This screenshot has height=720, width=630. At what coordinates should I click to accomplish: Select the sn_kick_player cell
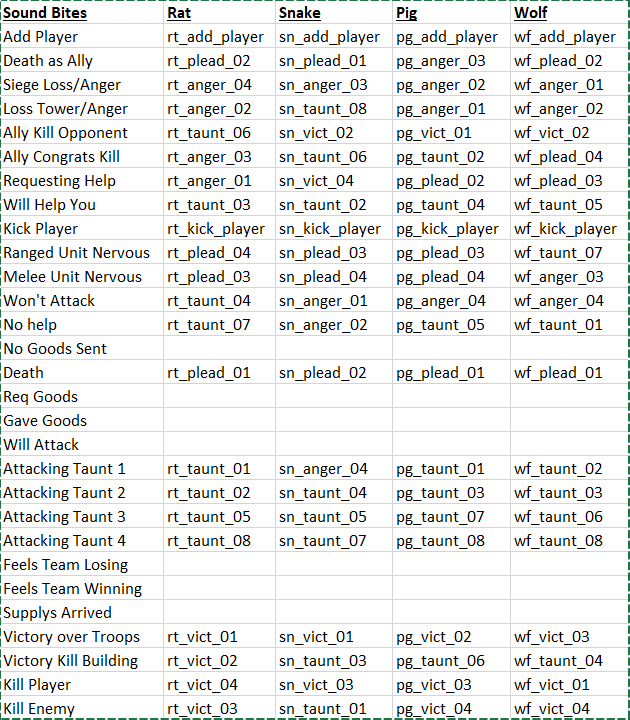[334, 229]
